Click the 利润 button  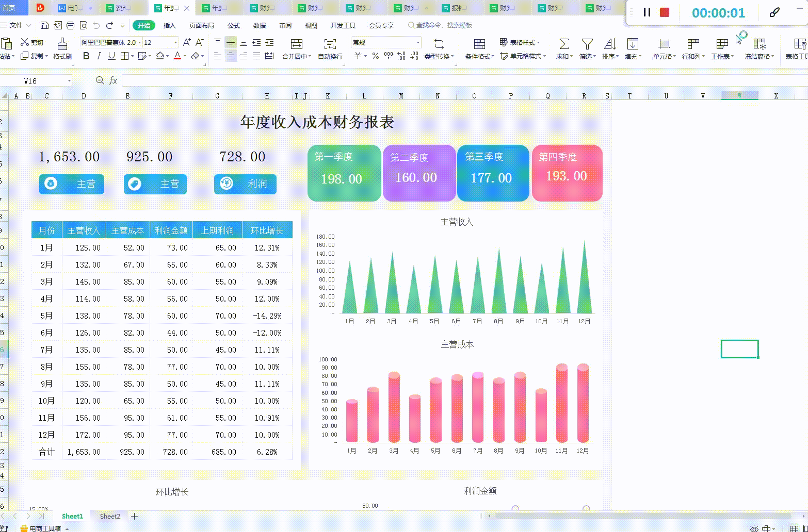[x=245, y=184]
